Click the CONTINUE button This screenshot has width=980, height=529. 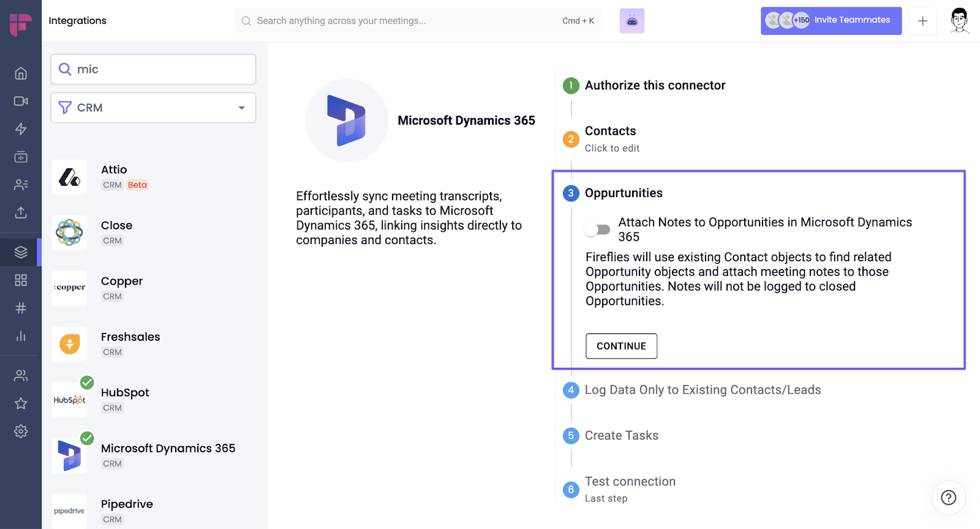(621, 346)
